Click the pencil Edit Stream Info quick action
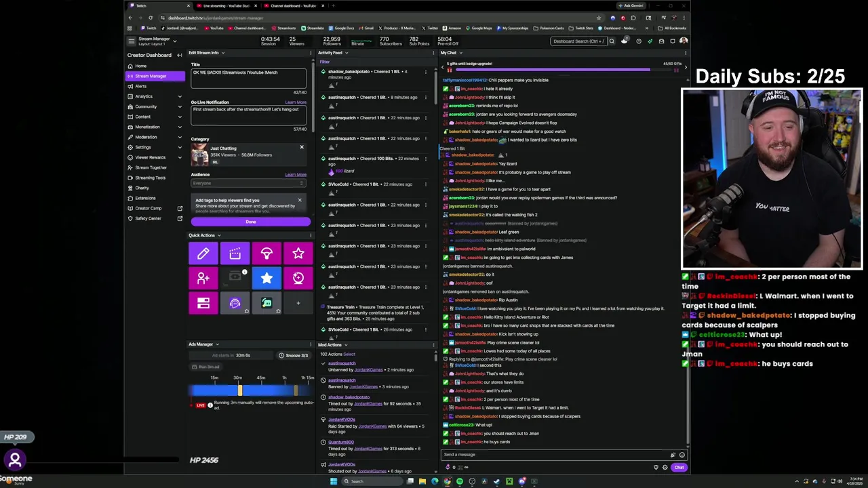This screenshot has width=868, height=488. click(x=203, y=253)
